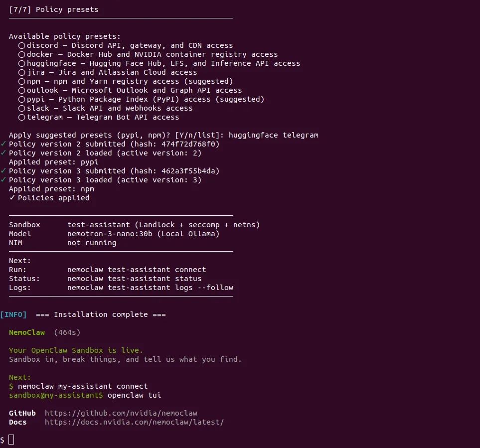Select the outlook preset radio circle
The height and width of the screenshot is (448, 480).
pyautogui.click(x=22, y=90)
